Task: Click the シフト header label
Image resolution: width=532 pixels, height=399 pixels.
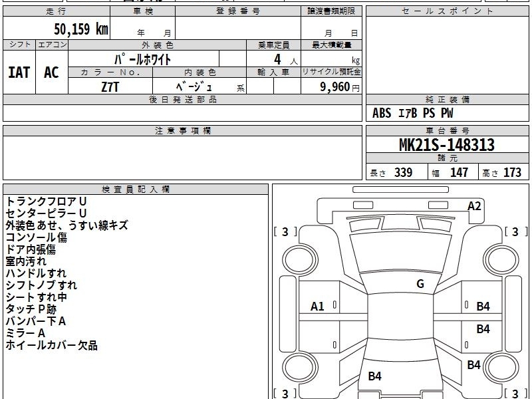Action: [x=19, y=45]
